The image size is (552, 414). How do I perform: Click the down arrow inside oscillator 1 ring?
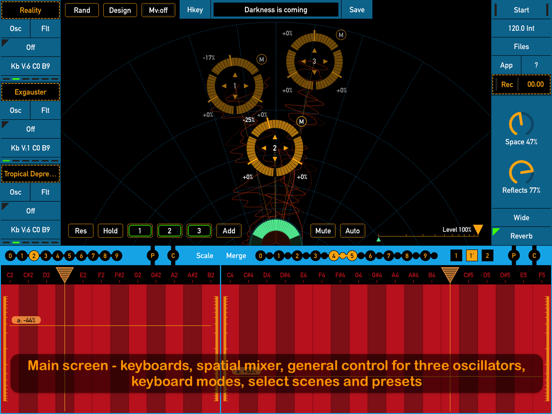(235, 97)
